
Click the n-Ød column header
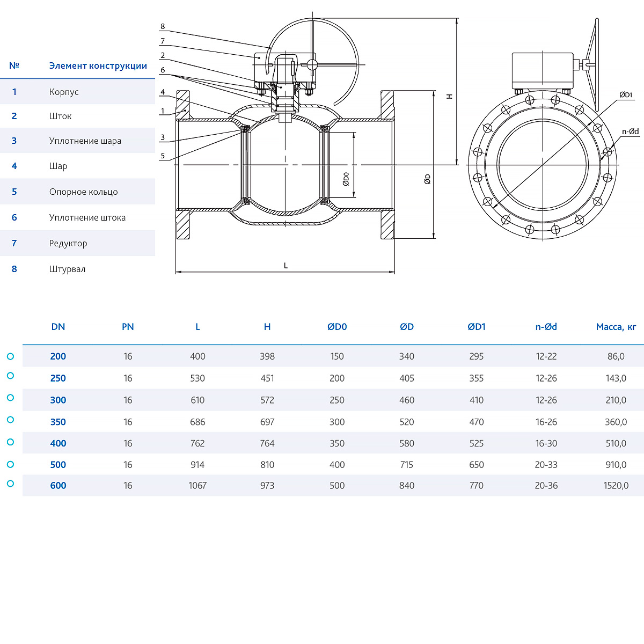pos(546,327)
